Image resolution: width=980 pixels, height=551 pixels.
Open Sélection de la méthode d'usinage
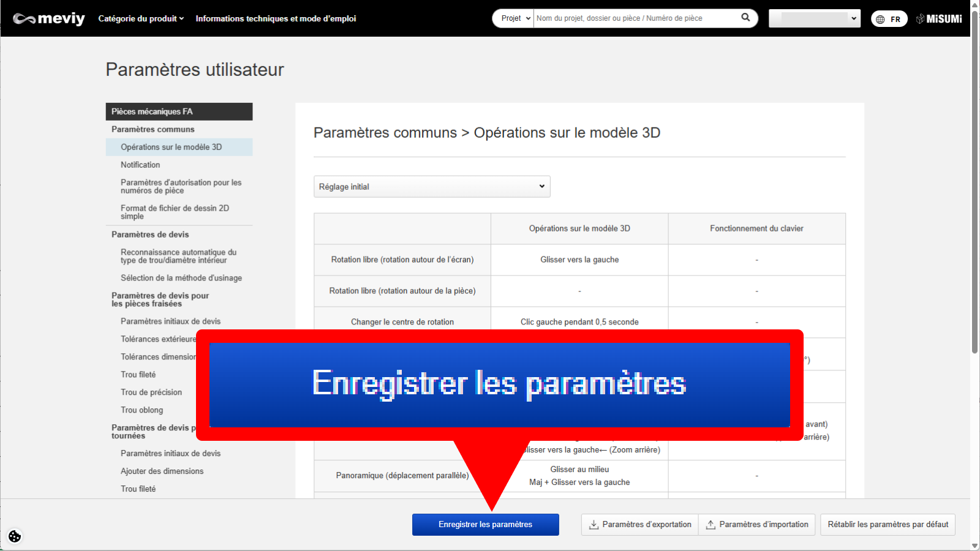[x=181, y=278]
